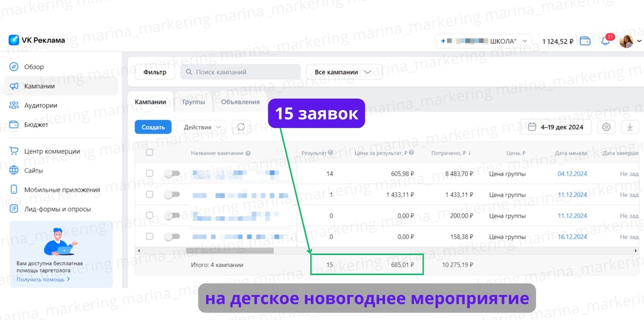The width and height of the screenshot is (644, 320).
Task: Click the refresh icon button
Action: click(x=241, y=127)
